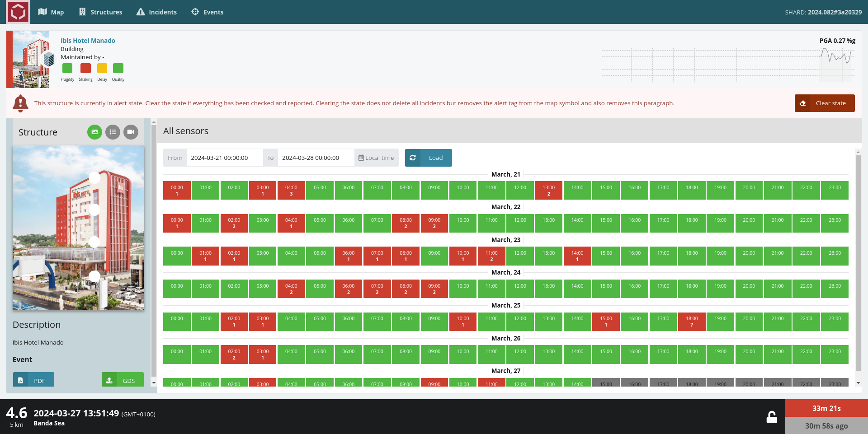The width and height of the screenshot is (868, 434).
Task: Select the second sensor marker on building
Action: point(94,210)
